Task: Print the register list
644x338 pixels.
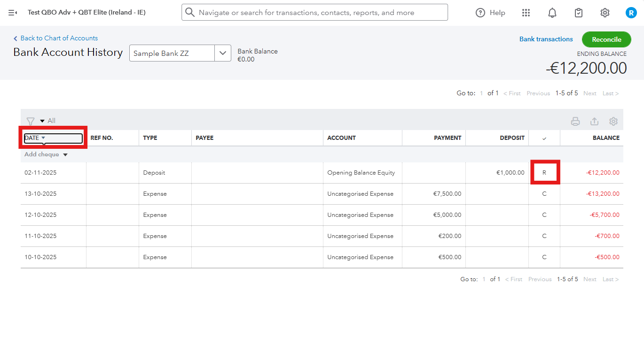Action: (x=575, y=122)
